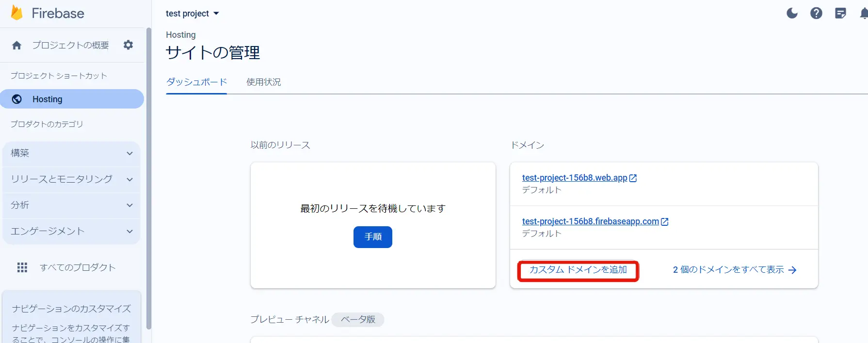Switch to the 使用状況 tab
This screenshot has width=868, height=343.
tap(263, 82)
